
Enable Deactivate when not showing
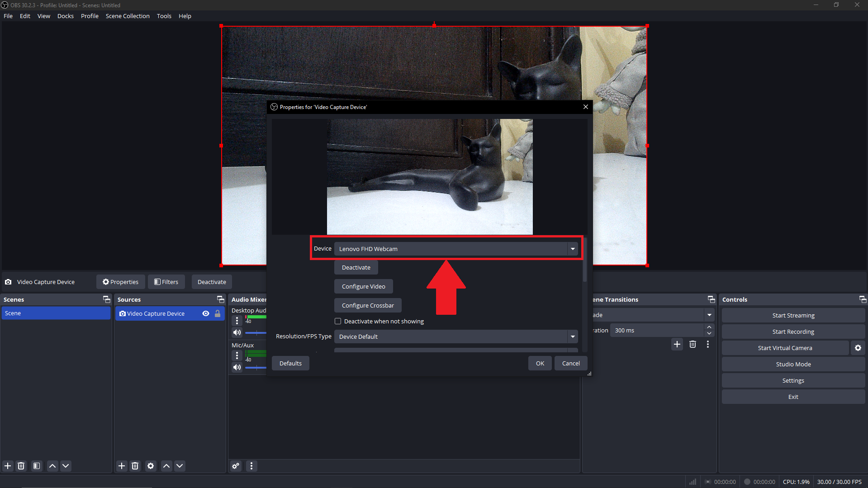[x=338, y=321]
